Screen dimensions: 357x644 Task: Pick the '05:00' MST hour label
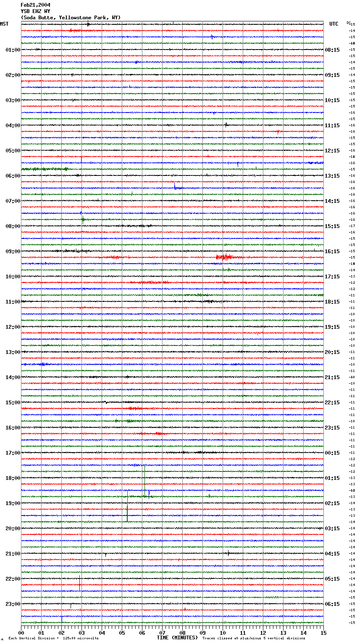13,151
